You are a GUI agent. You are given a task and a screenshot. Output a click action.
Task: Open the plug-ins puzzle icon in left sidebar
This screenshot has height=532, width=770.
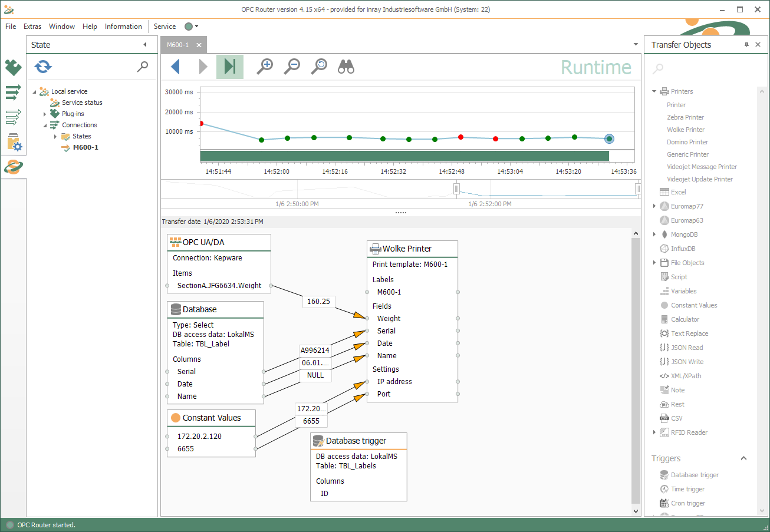coord(13,68)
